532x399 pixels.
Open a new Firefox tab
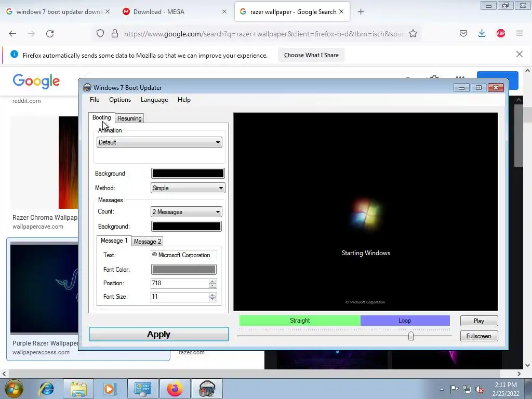point(361,12)
